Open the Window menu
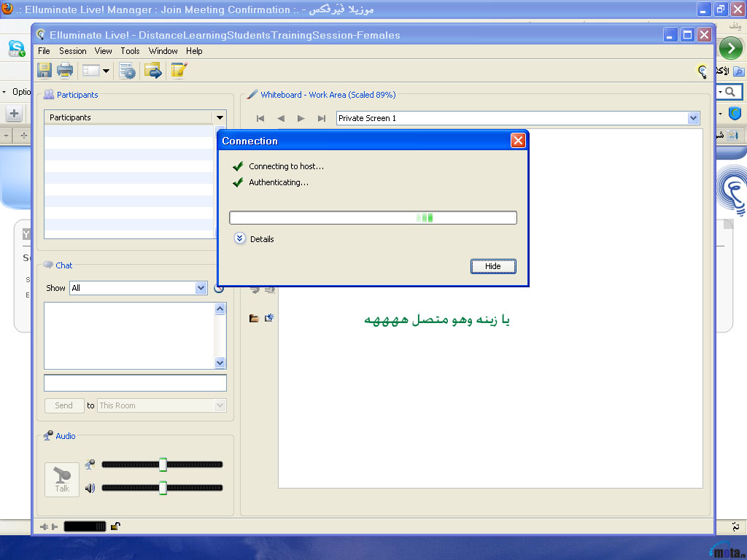The image size is (747, 560). click(163, 51)
